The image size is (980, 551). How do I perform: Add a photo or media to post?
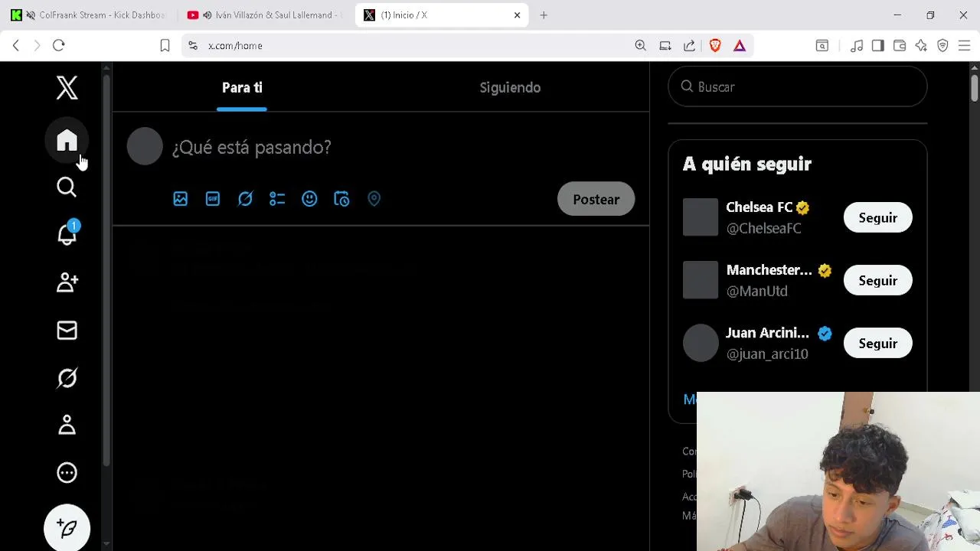180,199
